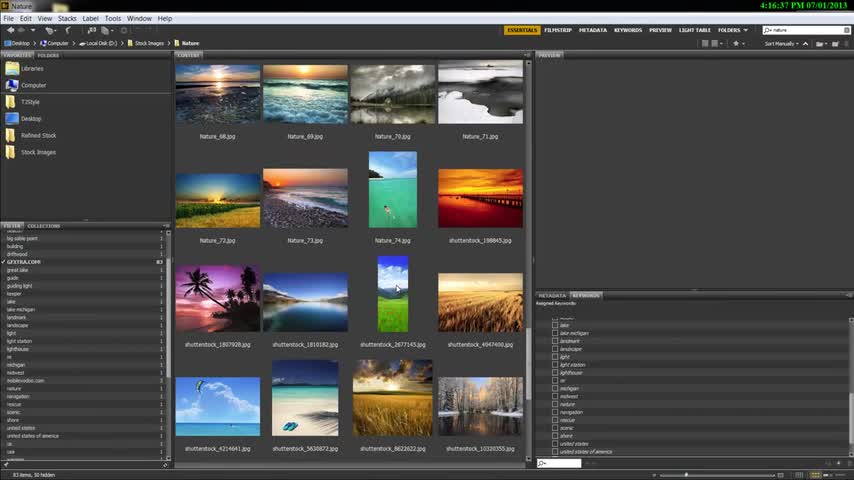The height and width of the screenshot is (480, 854).
Task: Adjust the thumbnail size slider
Action: click(686, 474)
